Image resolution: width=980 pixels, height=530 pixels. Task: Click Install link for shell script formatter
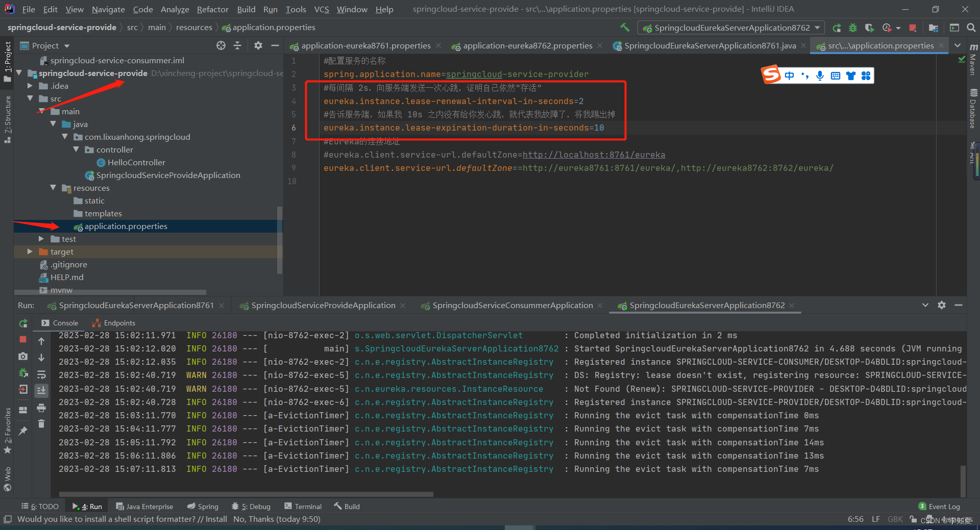click(216, 519)
